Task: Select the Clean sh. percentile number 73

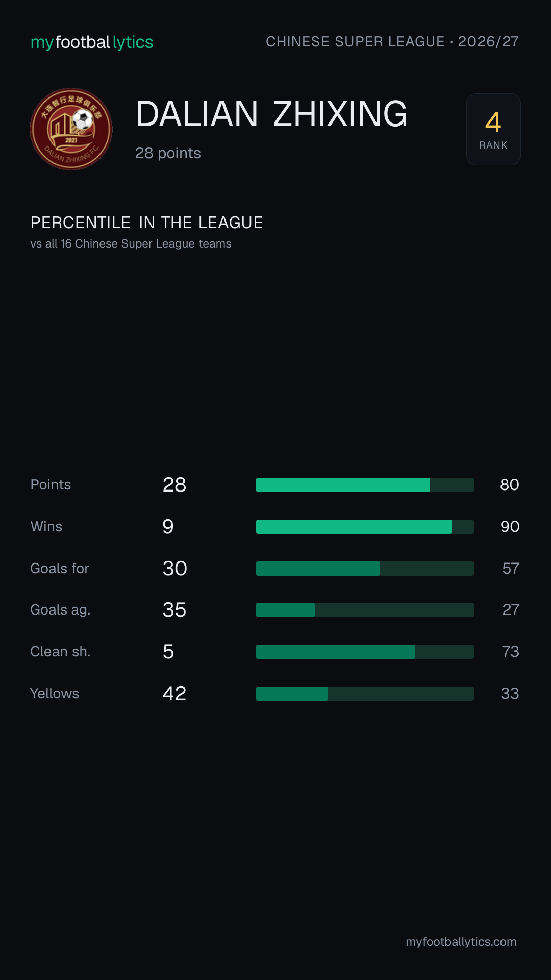Action: (510, 652)
